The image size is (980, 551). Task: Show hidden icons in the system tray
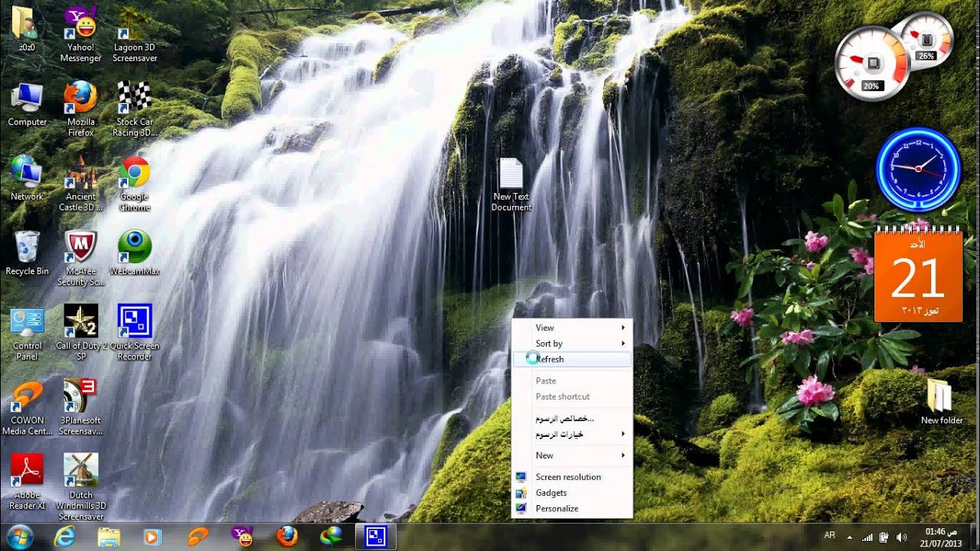(x=848, y=537)
